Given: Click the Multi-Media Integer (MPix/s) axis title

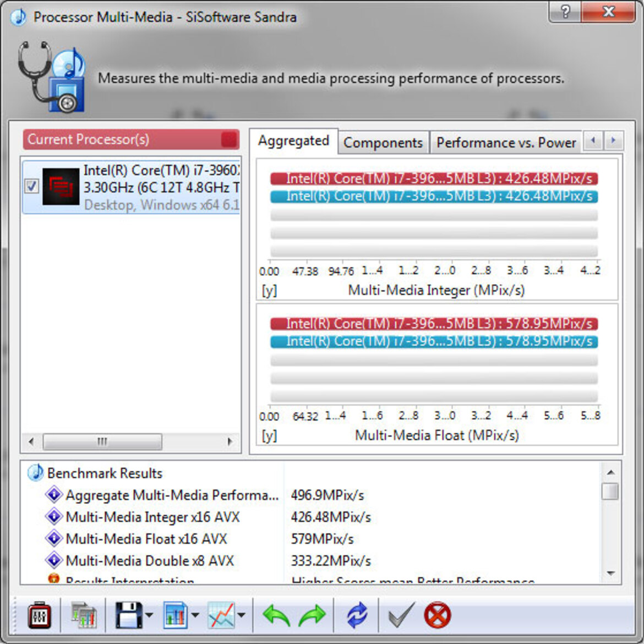Looking at the screenshot, I should 436,290.
